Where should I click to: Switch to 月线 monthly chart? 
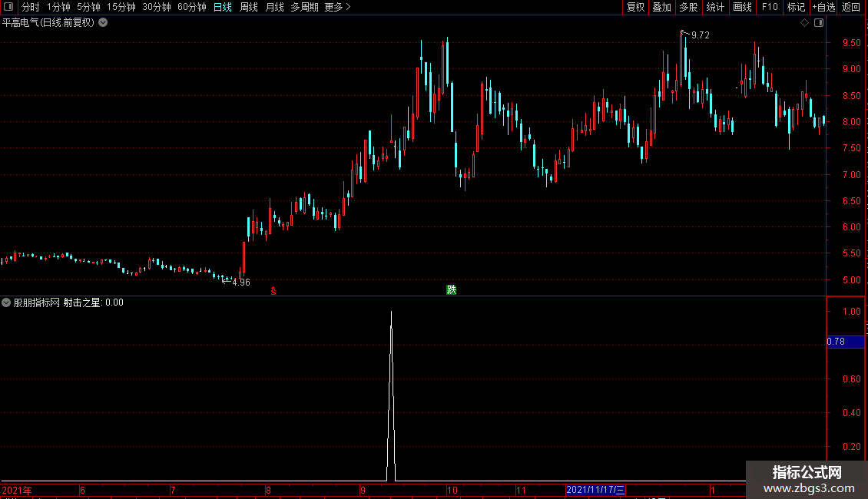click(x=274, y=7)
